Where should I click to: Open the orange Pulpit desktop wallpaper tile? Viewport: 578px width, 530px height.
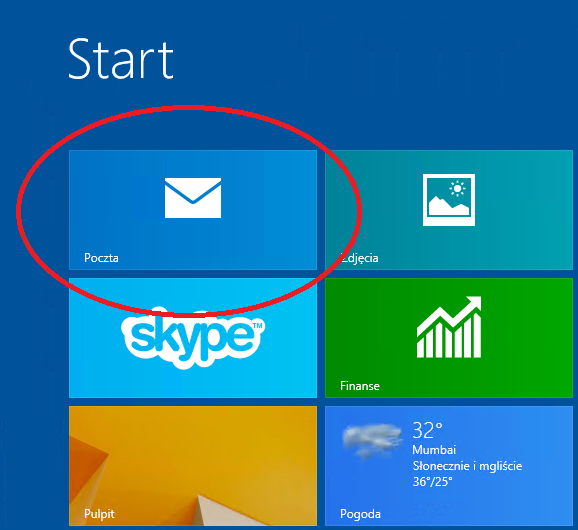[x=193, y=466]
